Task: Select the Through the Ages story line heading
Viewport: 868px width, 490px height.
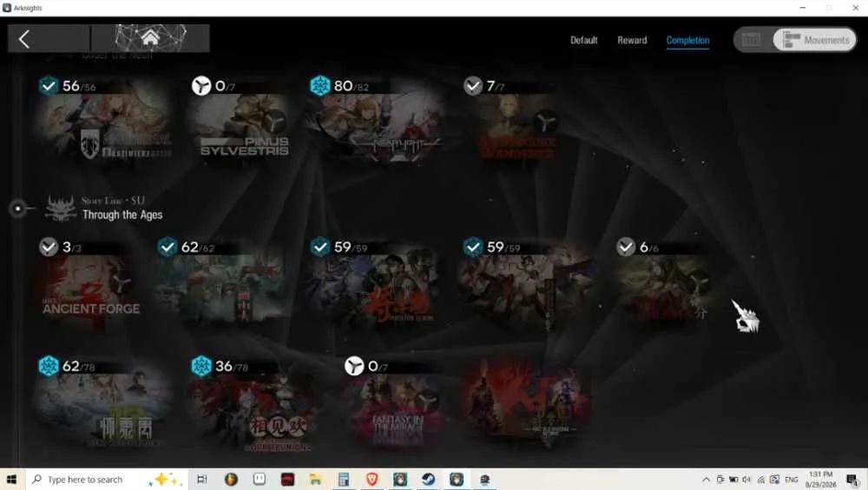Action: [x=122, y=215]
